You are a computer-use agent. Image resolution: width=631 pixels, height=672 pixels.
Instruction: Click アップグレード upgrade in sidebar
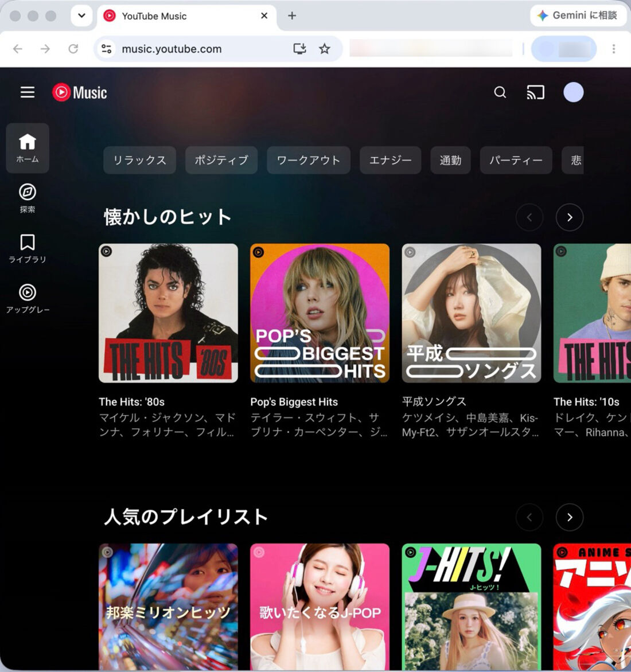tap(28, 298)
